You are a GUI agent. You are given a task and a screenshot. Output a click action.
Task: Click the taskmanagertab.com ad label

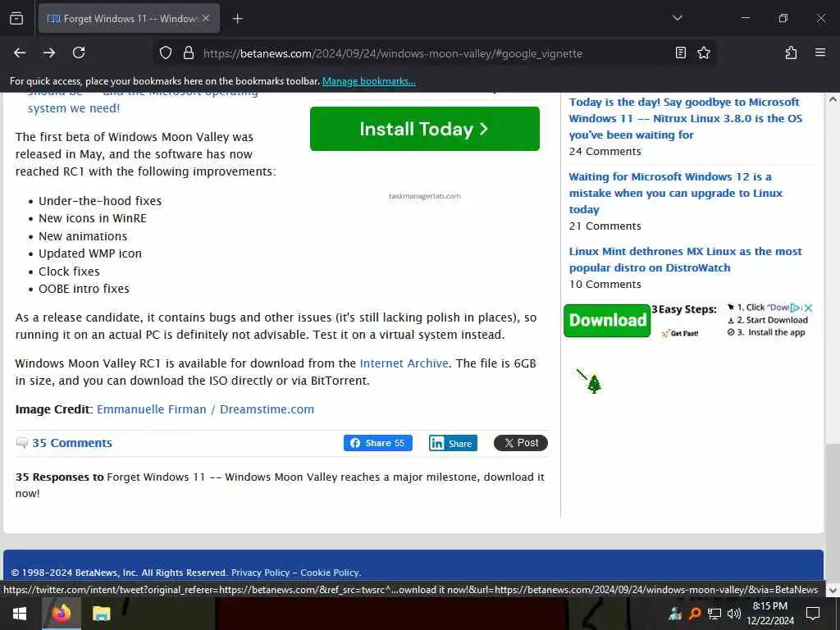(x=424, y=196)
